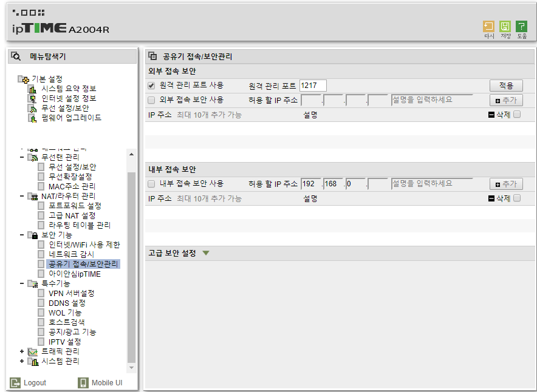Image resolution: width=537 pixels, height=392 pixels.
Task: Click the 보안 기능 lock folder icon
Action: (x=33, y=235)
